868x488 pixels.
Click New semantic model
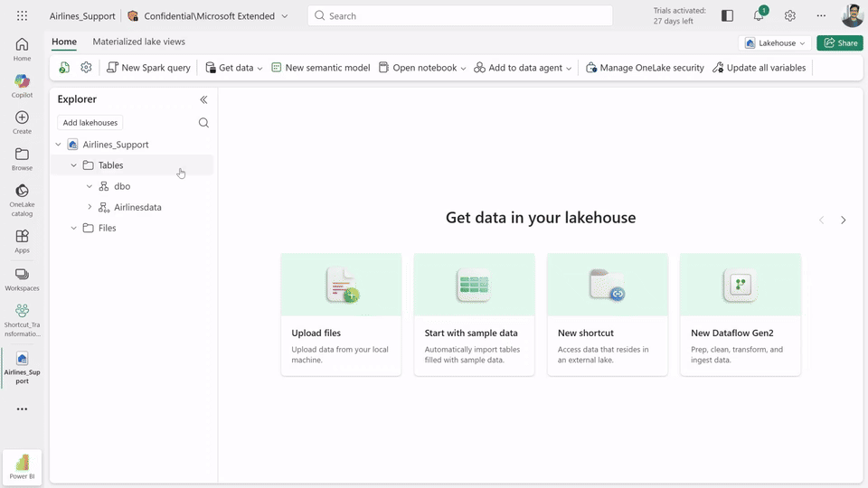[320, 68]
